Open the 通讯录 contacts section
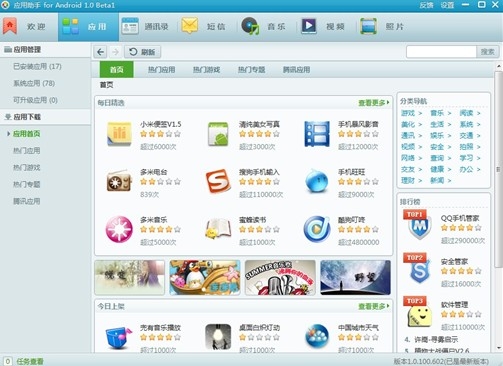 point(145,27)
